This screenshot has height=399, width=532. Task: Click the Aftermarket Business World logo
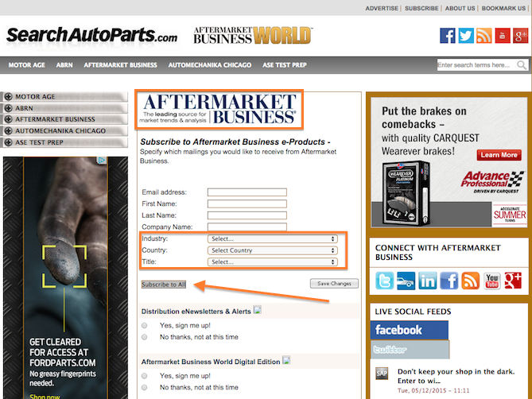(x=253, y=36)
